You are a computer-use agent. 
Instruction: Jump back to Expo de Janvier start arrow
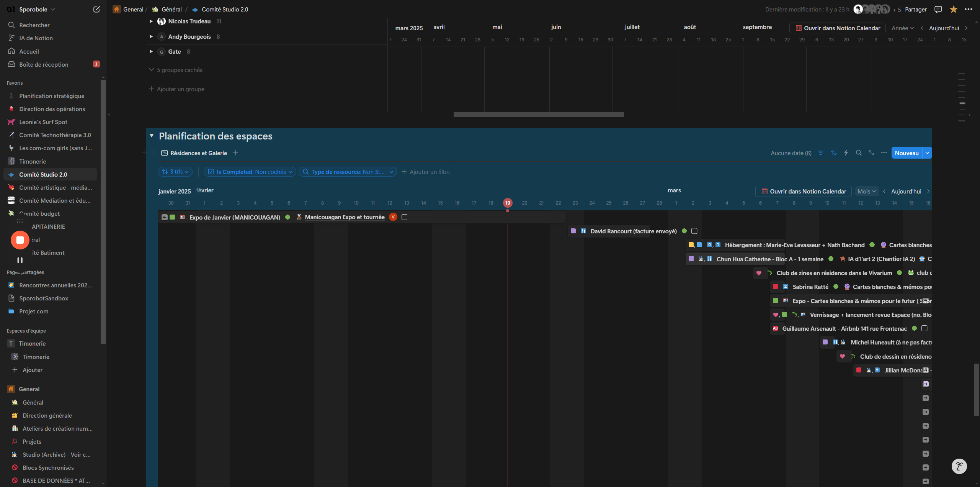click(x=165, y=217)
